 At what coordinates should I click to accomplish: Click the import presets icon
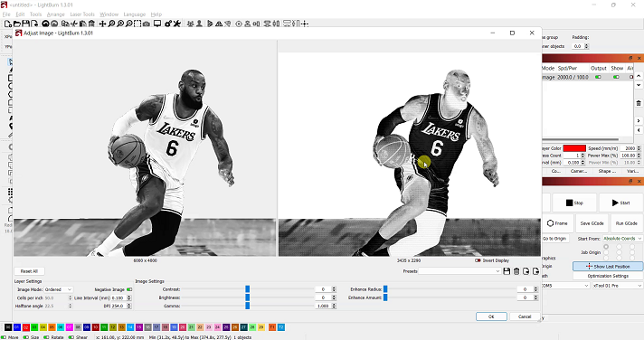tap(526, 271)
